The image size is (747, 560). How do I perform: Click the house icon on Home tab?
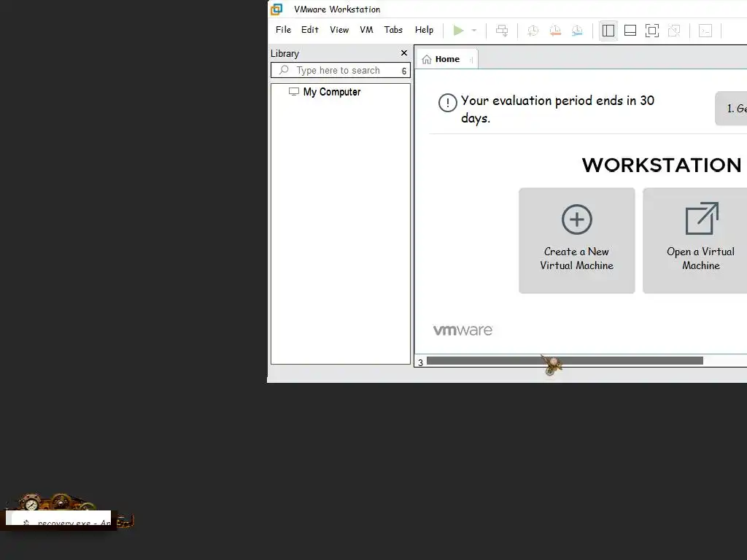click(x=426, y=60)
